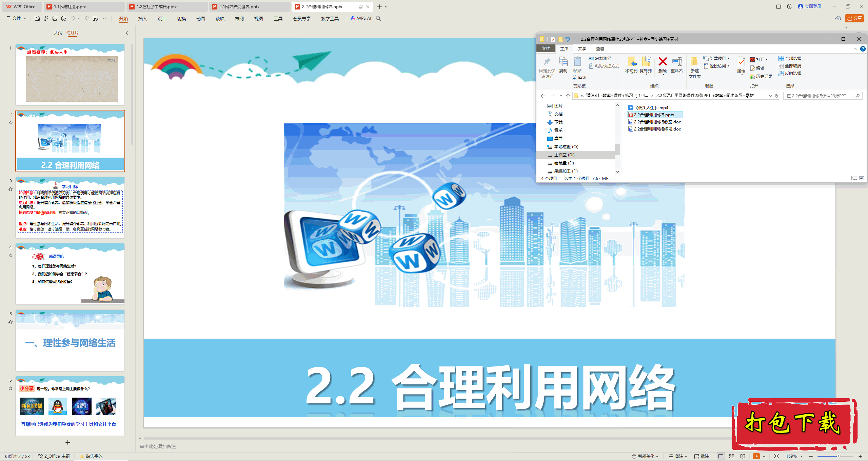Image resolution: width=868 pixels, height=461 pixels.
Task: Click the Explorer folder search box
Action: (822, 96)
